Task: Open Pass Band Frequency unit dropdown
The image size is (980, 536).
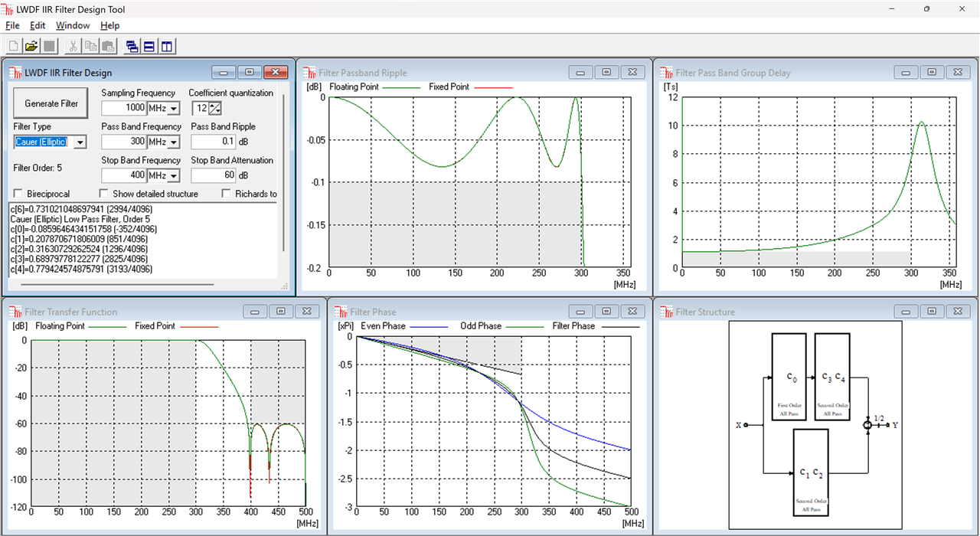Action: coord(174,142)
